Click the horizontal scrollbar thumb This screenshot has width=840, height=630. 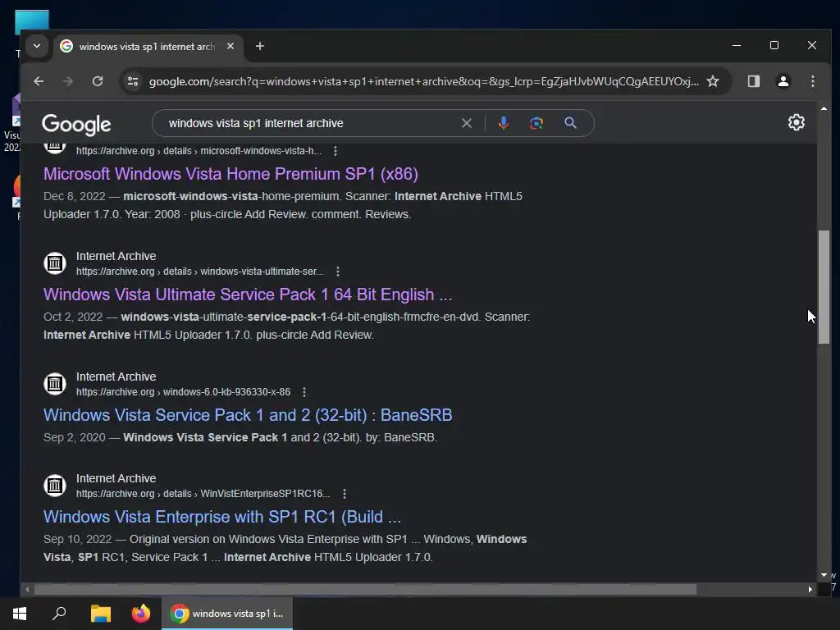[x=365, y=589]
